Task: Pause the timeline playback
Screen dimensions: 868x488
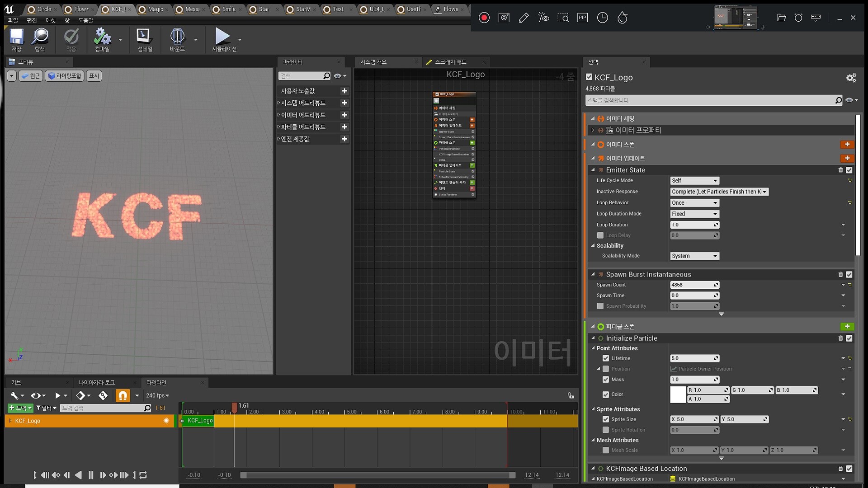Action: click(91, 475)
